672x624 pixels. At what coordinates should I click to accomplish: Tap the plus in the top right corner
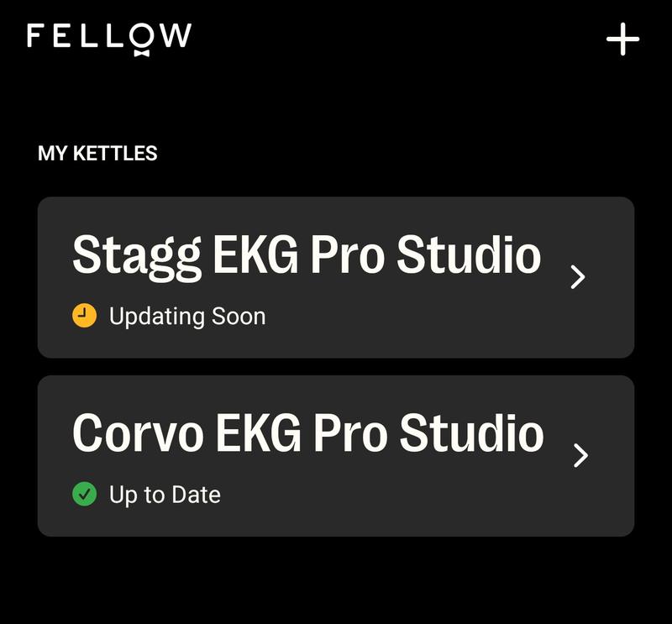tap(622, 38)
